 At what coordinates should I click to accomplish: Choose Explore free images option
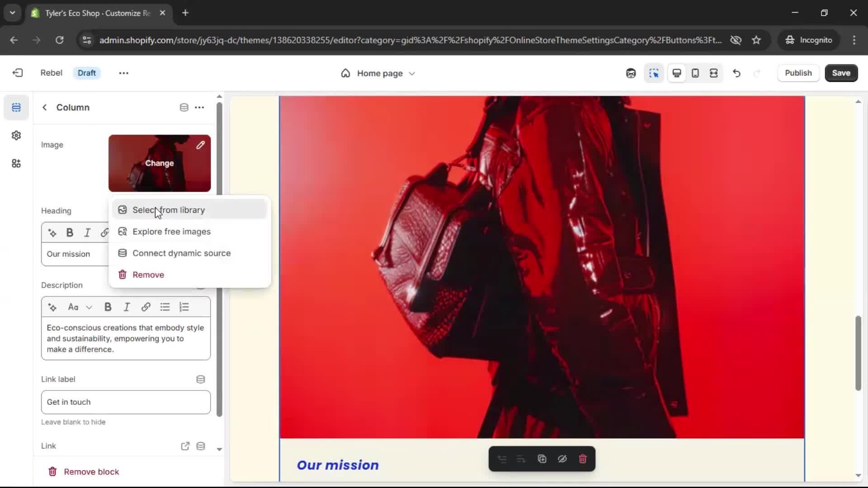click(171, 232)
